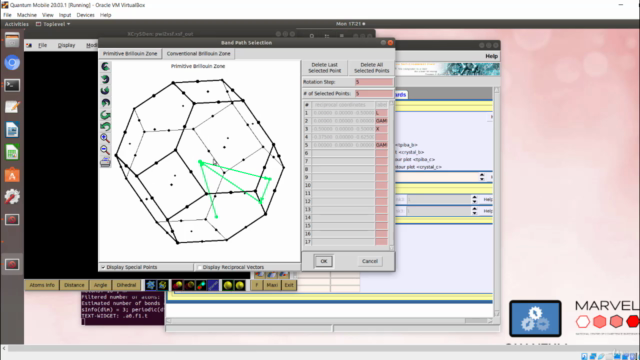This screenshot has height=360, width=640.
Task: Switch to the Primitive Brillouin Zone tab
Action: (x=130, y=53)
